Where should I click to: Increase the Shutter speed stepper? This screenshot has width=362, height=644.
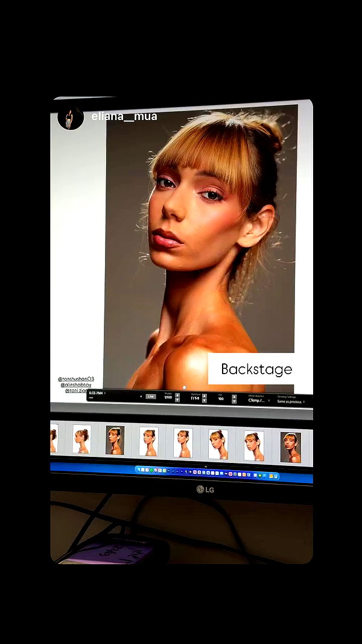click(177, 395)
